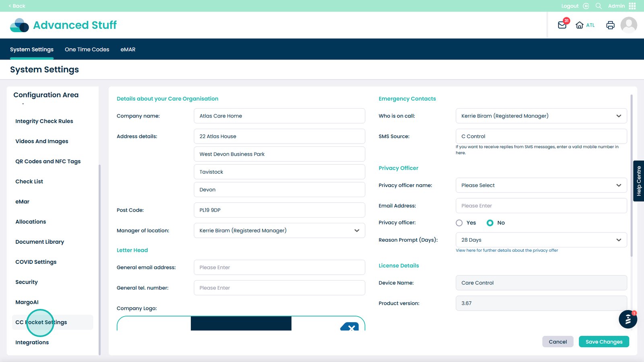Image resolution: width=644 pixels, height=362 pixels.
Task: Select No for Privacy officer
Action: 490,223
